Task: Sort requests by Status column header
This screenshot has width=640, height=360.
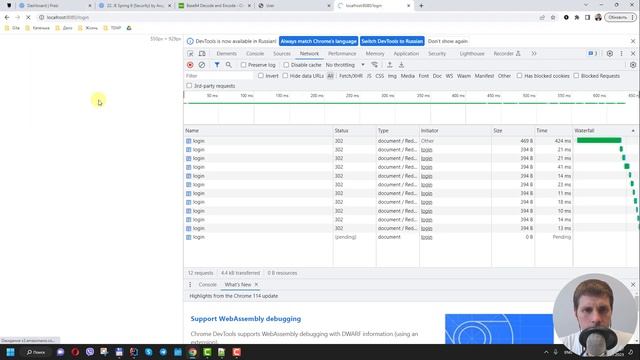Action: pos(354,131)
